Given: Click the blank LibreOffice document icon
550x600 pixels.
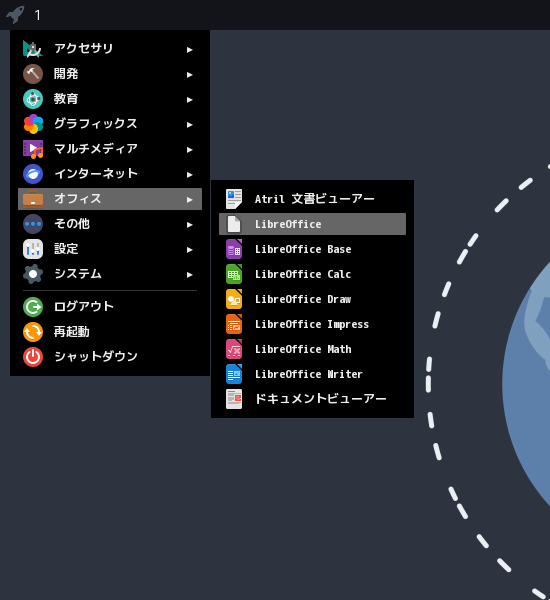Looking at the screenshot, I should (x=234, y=224).
